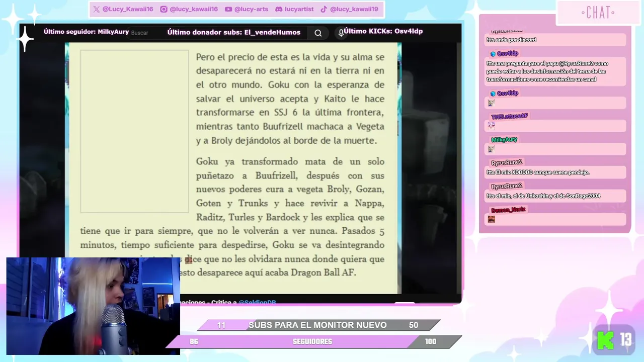Click the green Kick logo

[605, 340]
